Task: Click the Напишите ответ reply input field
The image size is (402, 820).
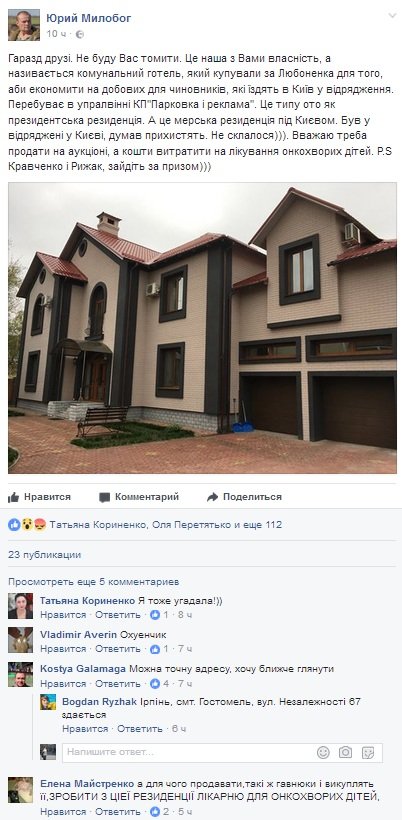Action: point(189,753)
